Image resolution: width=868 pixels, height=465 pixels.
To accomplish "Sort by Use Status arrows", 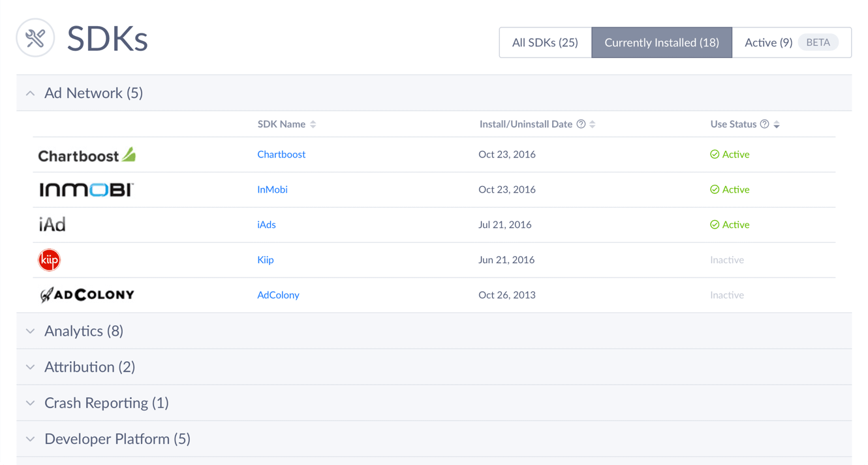I will (x=777, y=124).
